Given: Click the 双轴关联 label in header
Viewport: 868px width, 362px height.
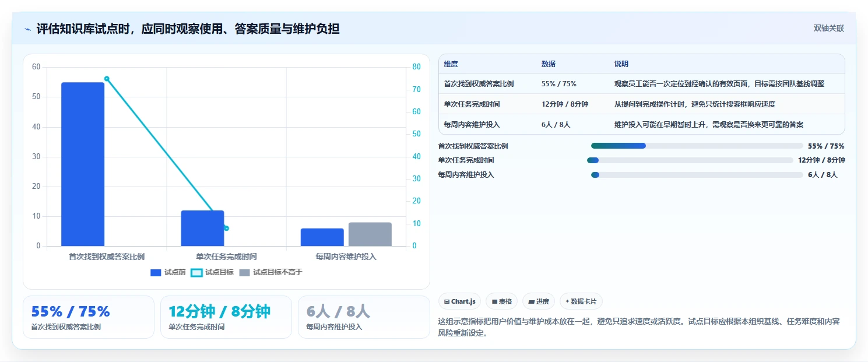Looking at the screenshot, I should (828, 29).
